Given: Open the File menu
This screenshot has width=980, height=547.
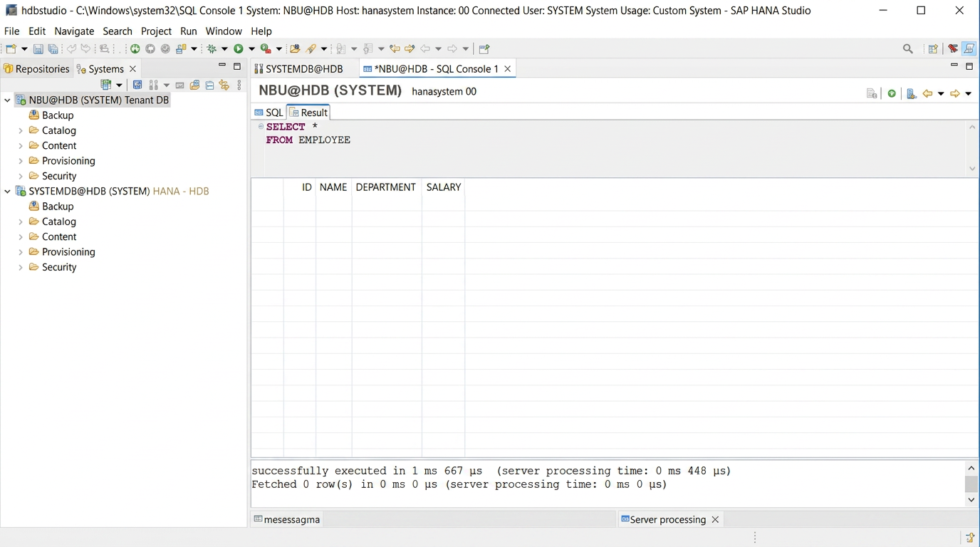Looking at the screenshot, I should [12, 31].
